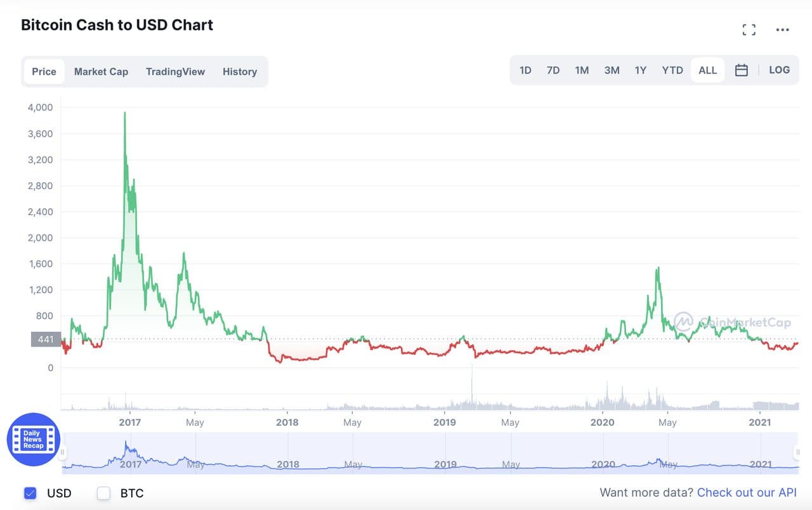Open the calendar date range picker
Image resolution: width=812 pixels, height=510 pixels.
pyautogui.click(x=741, y=70)
